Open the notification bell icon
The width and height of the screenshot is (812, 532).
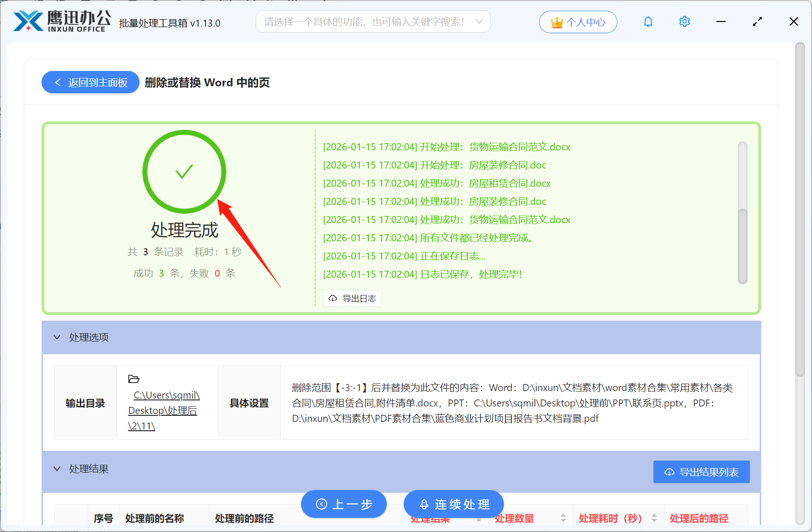click(648, 21)
